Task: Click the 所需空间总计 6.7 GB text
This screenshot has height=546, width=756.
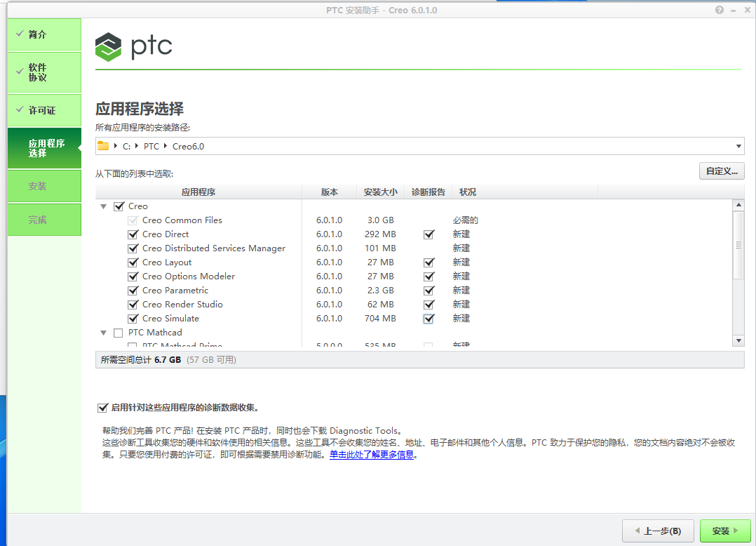Action: (141, 360)
